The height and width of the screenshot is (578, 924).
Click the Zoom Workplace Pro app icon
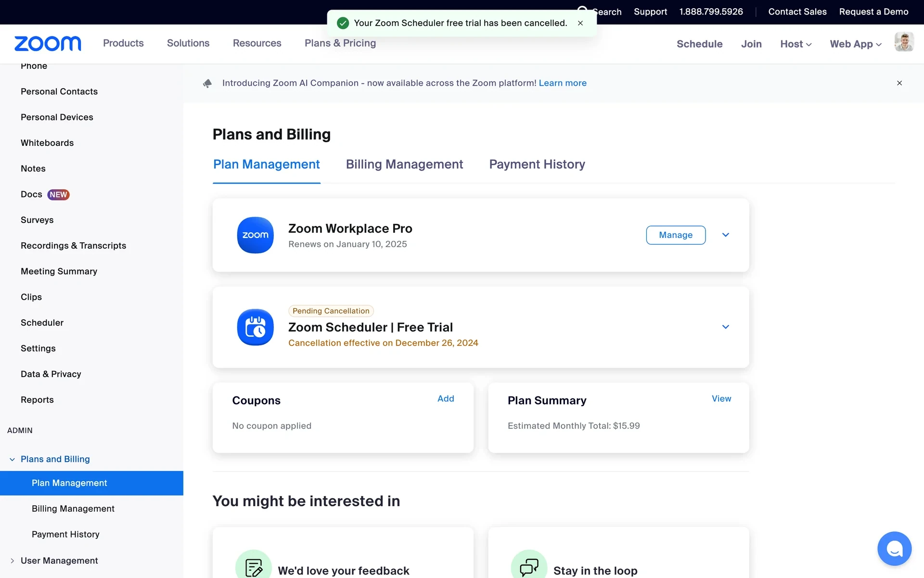click(255, 235)
